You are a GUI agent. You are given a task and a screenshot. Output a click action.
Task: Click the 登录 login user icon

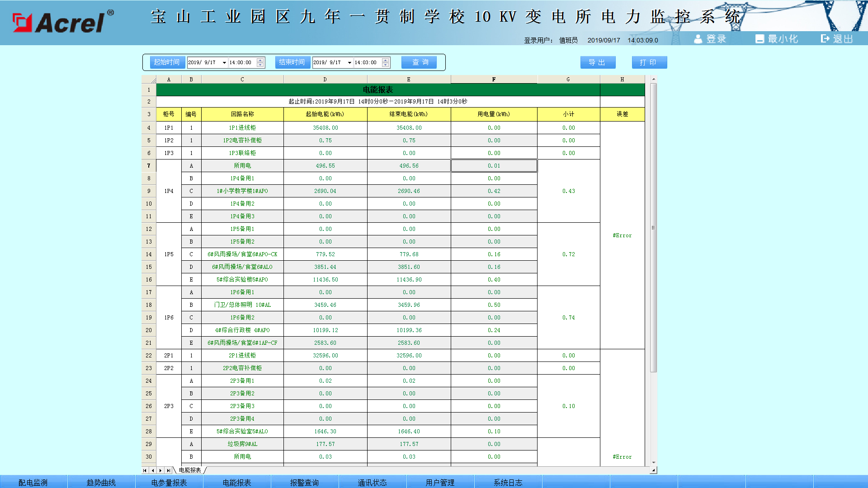(698, 39)
